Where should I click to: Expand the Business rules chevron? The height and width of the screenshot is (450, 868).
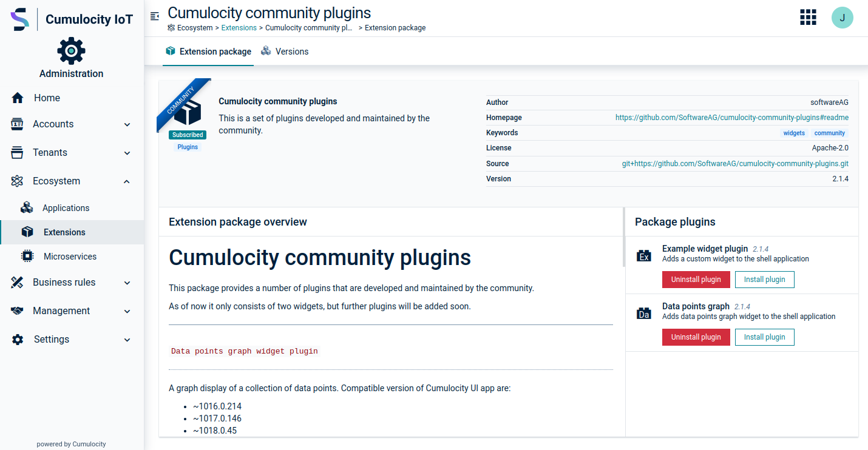tap(127, 283)
